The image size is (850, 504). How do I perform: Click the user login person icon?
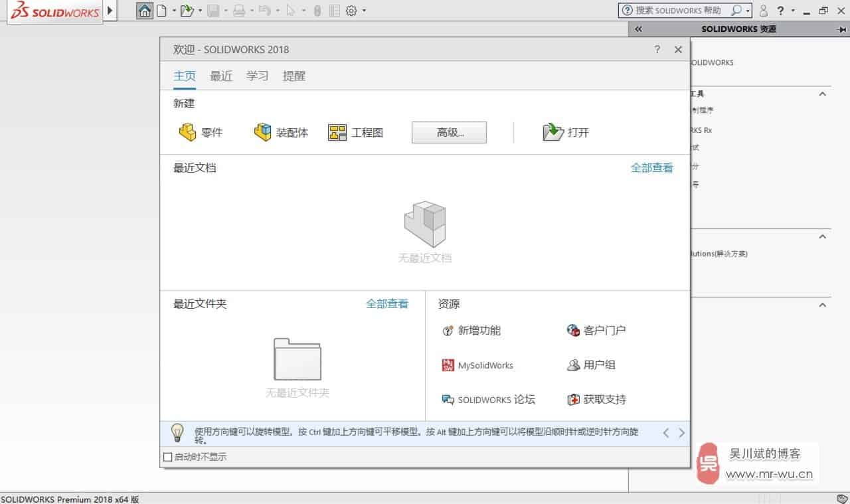(764, 11)
